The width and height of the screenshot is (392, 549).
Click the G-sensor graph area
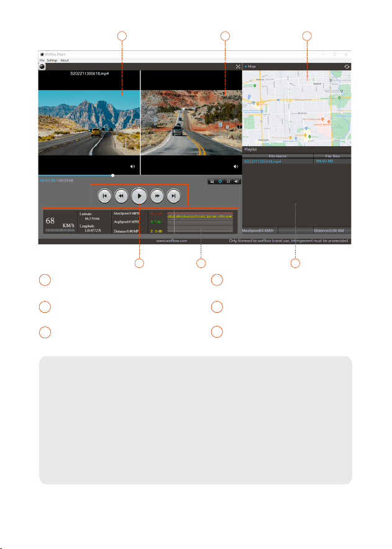tap(200, 222)
